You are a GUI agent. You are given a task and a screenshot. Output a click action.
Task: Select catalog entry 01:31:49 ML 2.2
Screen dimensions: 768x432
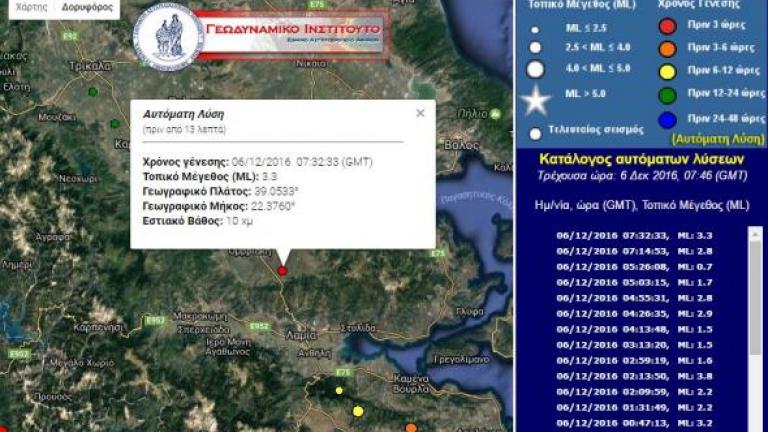634,408
